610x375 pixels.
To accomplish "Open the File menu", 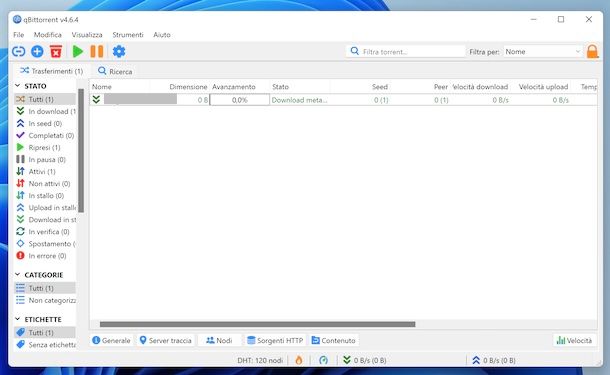I will coord(18,35).
